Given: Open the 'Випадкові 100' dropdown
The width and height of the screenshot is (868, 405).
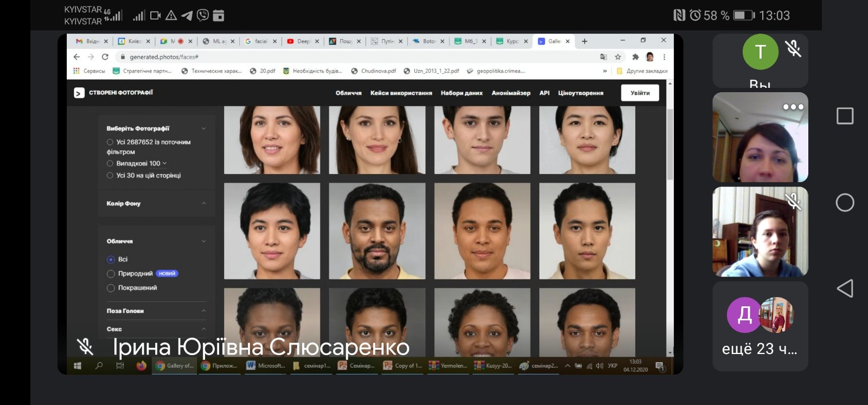Looking at the screenshot, I should tap(141, 163).
